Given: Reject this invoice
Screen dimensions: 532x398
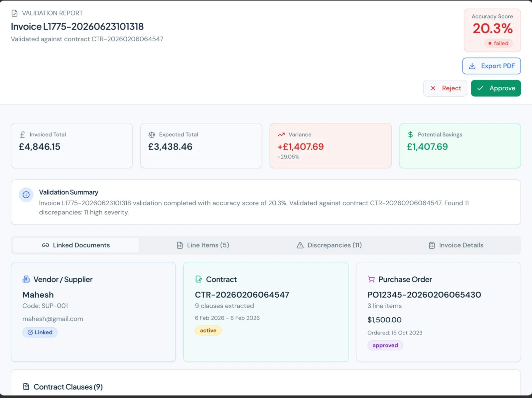Looking at the screenshot, I should 445,88.
